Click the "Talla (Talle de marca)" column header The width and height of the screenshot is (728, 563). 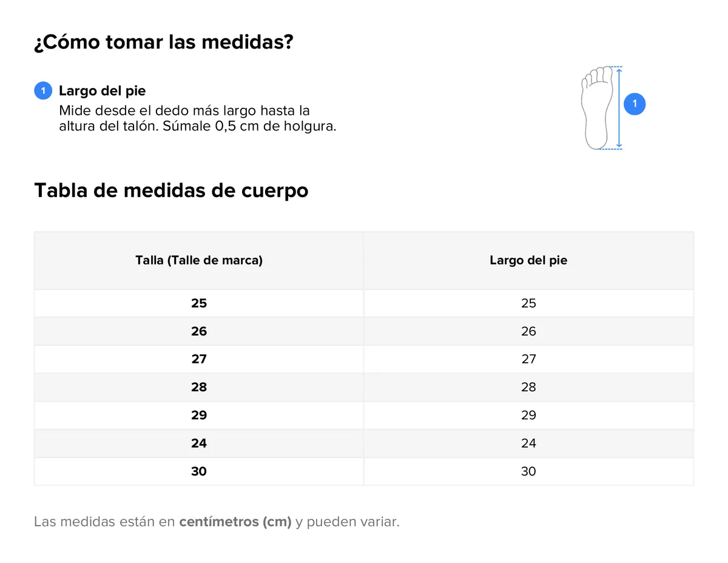click(199, 260)
